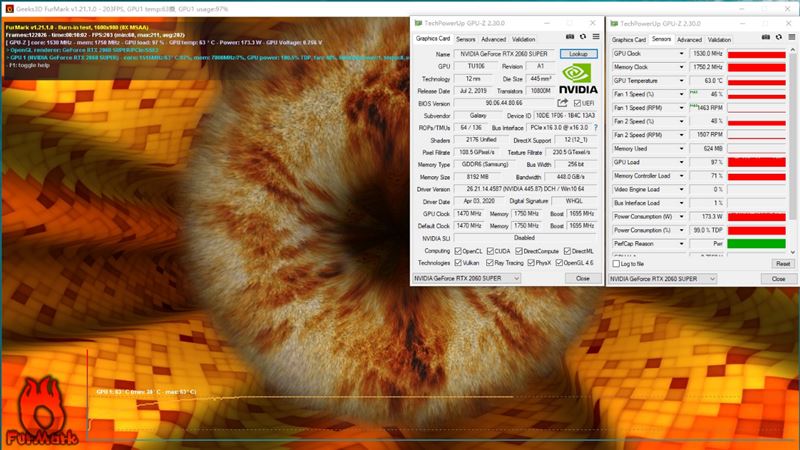800x450 pixels.
Task: Open the Fan 2 Speed (RPM) sensor dropdown
Action: 681,135
